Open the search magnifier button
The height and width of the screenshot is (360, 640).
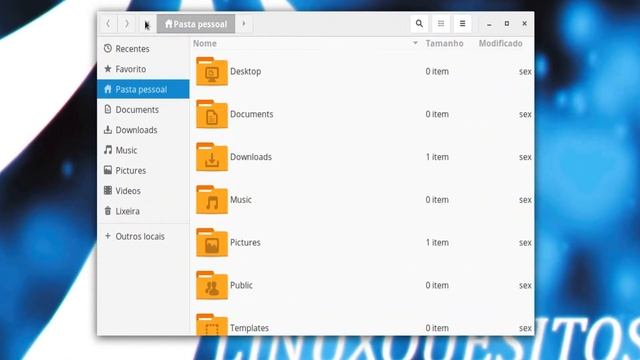tap(419, 24)
